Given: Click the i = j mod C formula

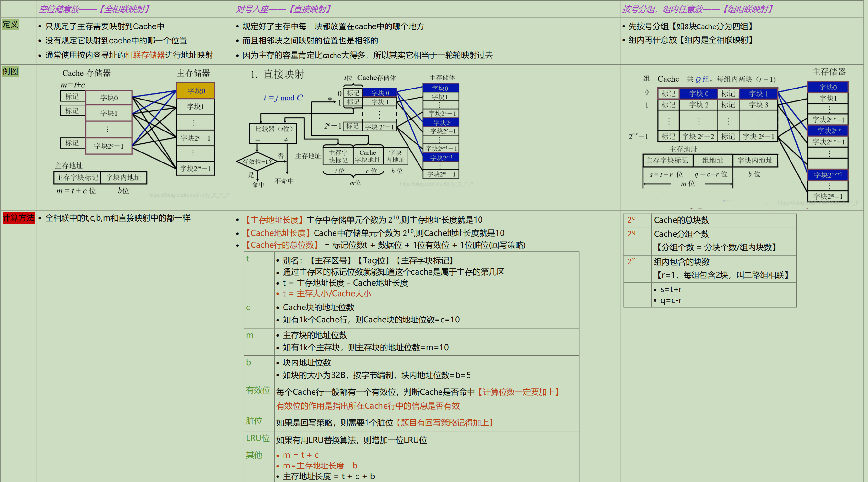Looking at the screenshot, I should tap(283, 98).
